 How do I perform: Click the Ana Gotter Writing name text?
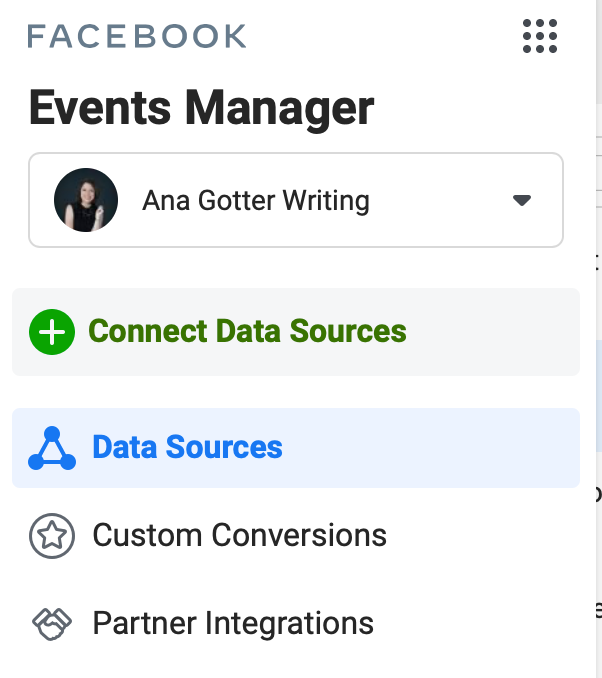pyautogui.click(x=256, y=201)
